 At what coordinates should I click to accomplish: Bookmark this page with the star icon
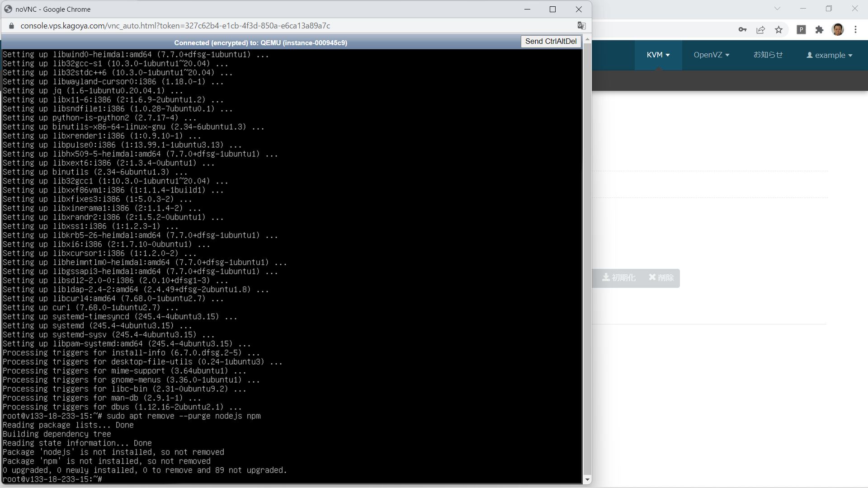coord(779,29)
